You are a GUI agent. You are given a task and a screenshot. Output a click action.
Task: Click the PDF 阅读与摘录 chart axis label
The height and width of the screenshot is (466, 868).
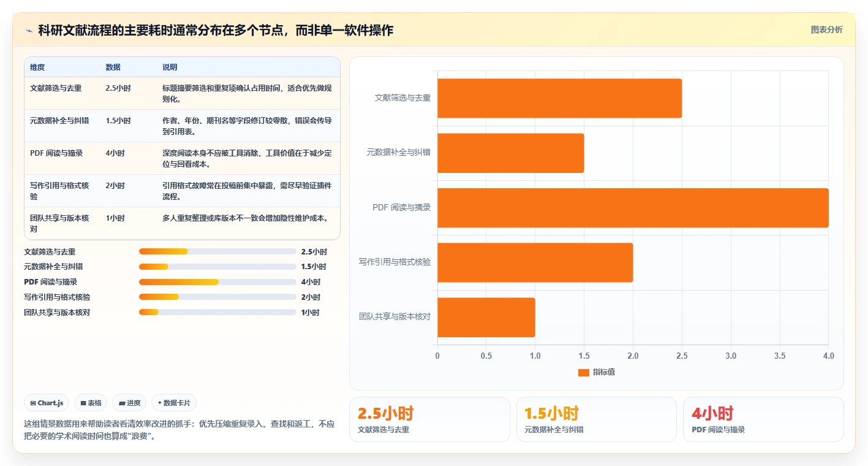pos(402,207)
